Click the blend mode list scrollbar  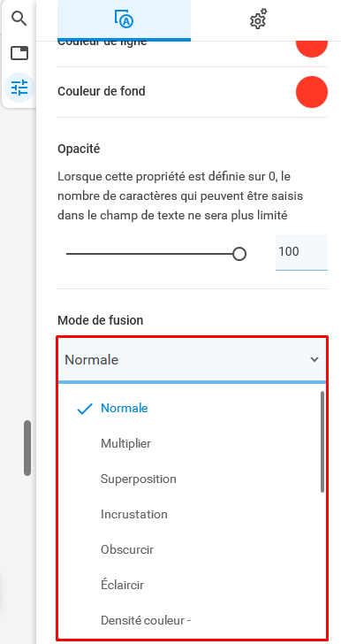pos(322,441)
